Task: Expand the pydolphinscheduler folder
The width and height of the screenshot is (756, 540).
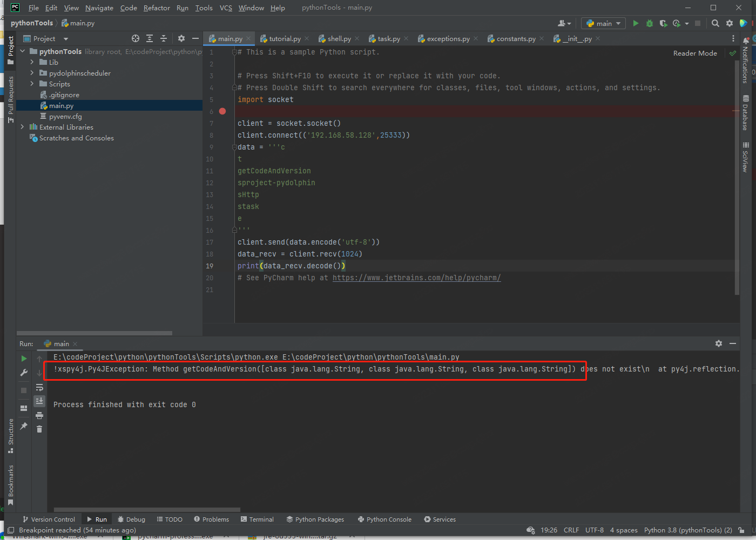Action: pos(32,73)
